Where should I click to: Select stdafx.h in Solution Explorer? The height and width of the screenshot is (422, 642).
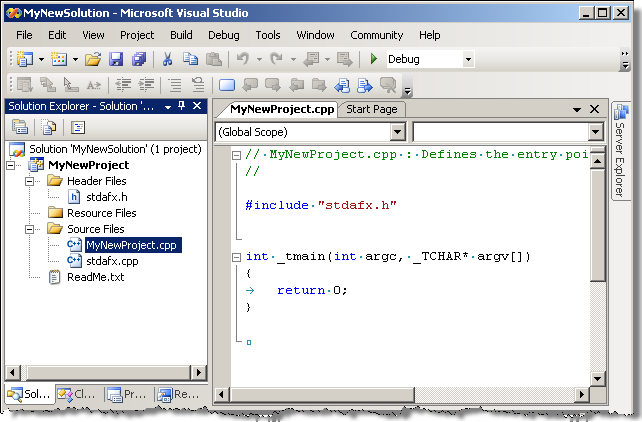point(106,197)
